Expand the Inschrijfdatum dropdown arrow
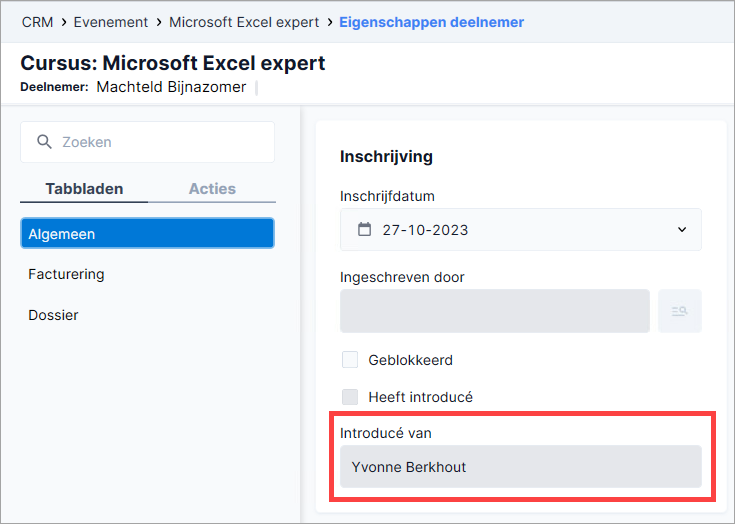 coord(682,230)
